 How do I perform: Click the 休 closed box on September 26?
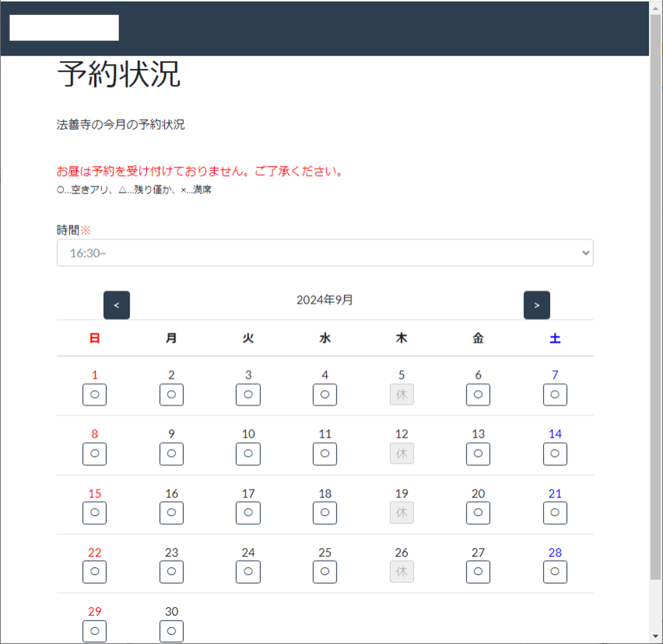402,572
